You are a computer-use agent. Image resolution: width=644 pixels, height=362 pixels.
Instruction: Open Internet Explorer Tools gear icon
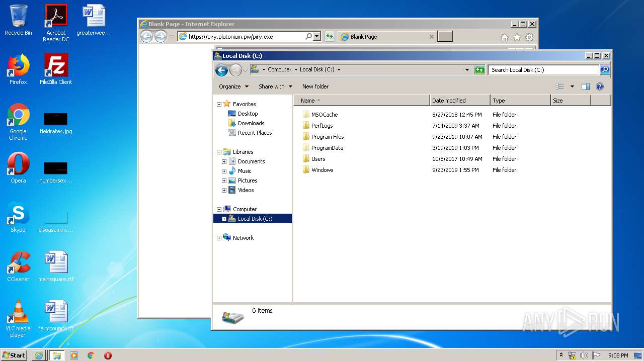[x=529, y=37]
